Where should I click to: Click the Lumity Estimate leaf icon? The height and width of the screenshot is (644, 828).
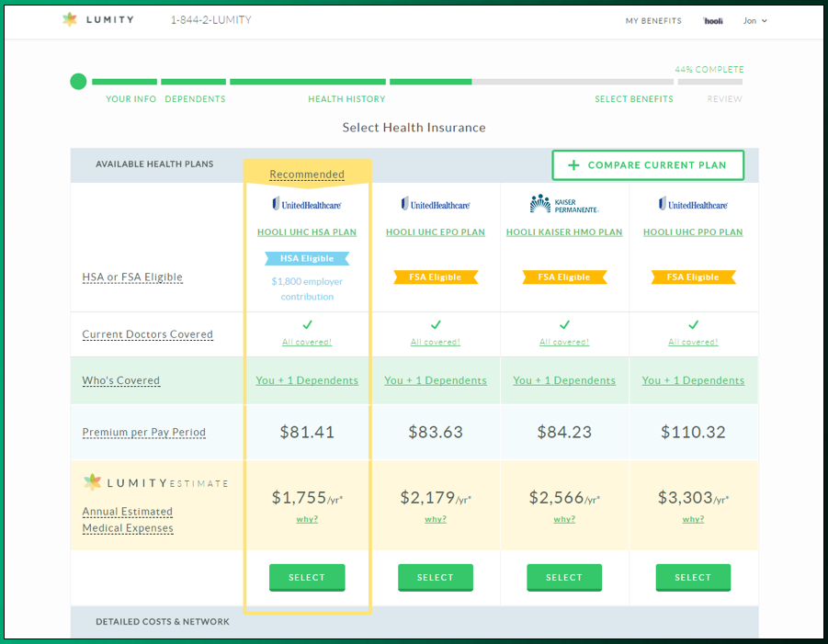click(92, 482)
